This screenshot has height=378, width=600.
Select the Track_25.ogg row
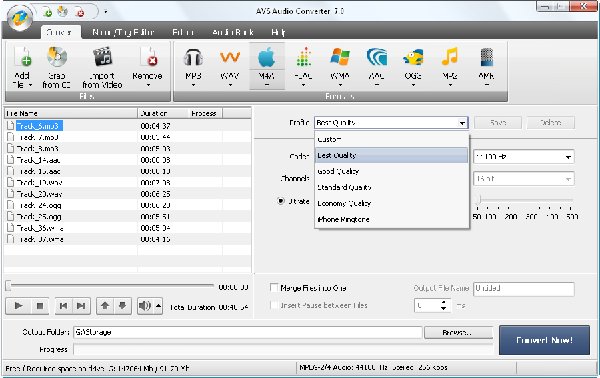click(x=127, y=217)
